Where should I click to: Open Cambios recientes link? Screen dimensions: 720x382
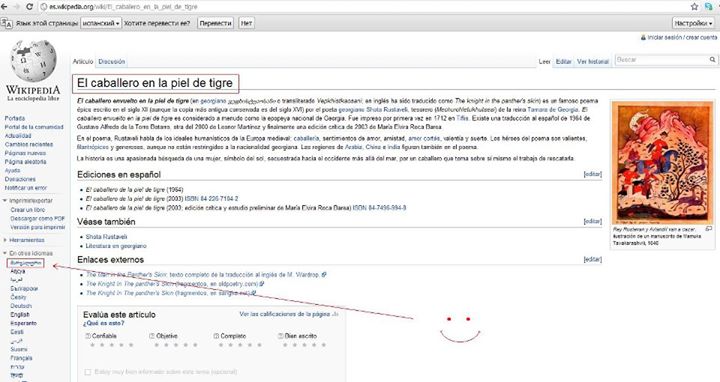(x=28, y=145)
